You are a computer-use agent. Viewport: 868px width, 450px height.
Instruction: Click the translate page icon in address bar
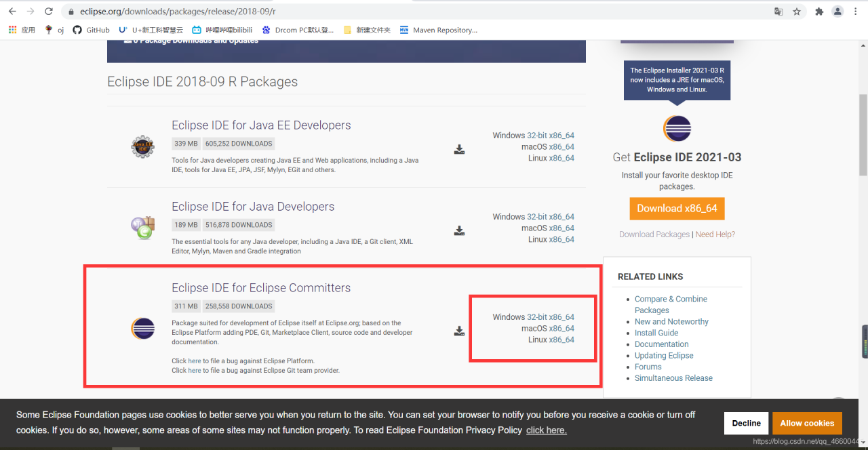tap(778, 12)
